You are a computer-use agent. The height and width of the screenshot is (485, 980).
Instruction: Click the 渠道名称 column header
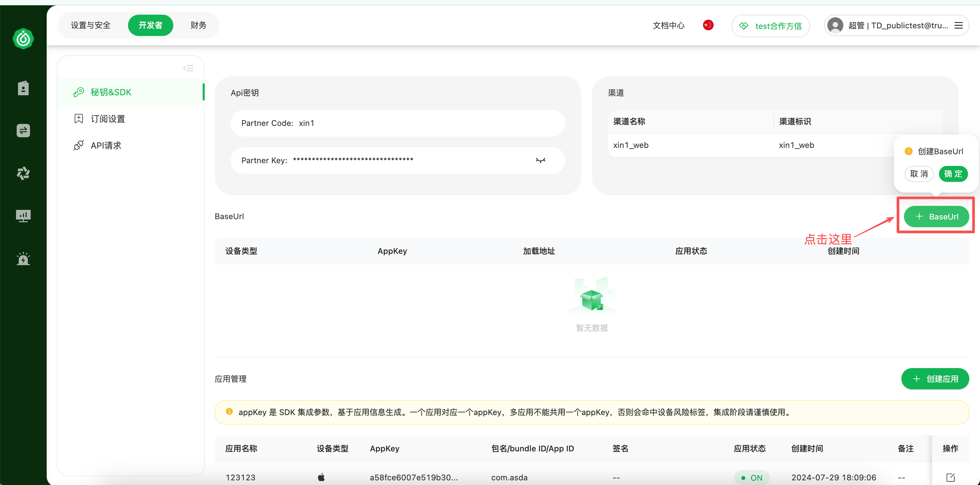tap(629, 121)
